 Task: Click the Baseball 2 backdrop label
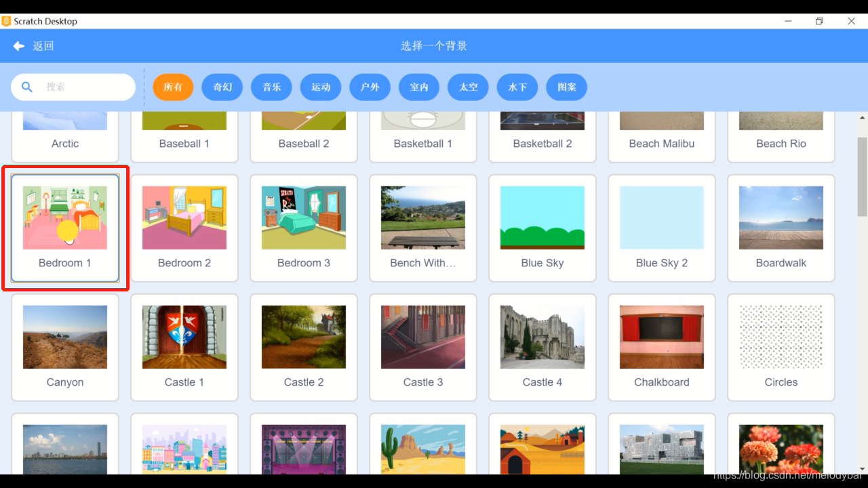pos(304,144)
